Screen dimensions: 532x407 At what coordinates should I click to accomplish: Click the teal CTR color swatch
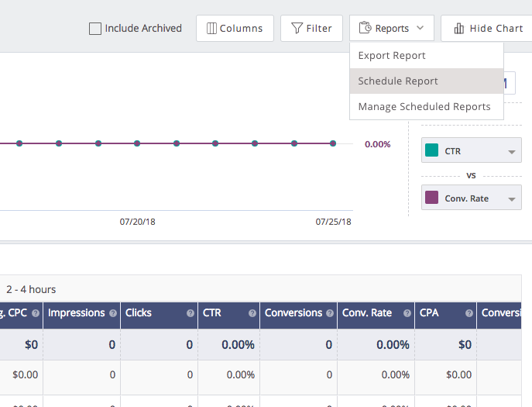(432, 151)
